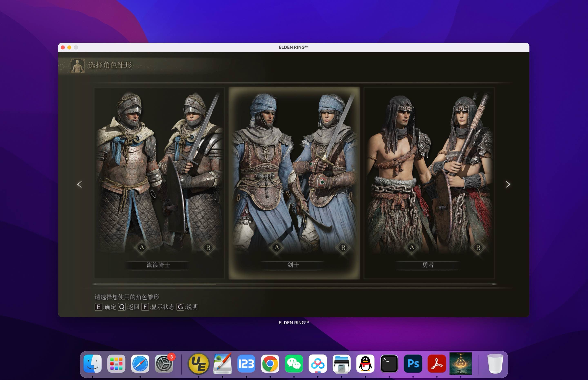Image resolution: width=588 pixels, height=380 pixels.
Task: Choose the 勇者 archetype label
Action: pos(428,265)
